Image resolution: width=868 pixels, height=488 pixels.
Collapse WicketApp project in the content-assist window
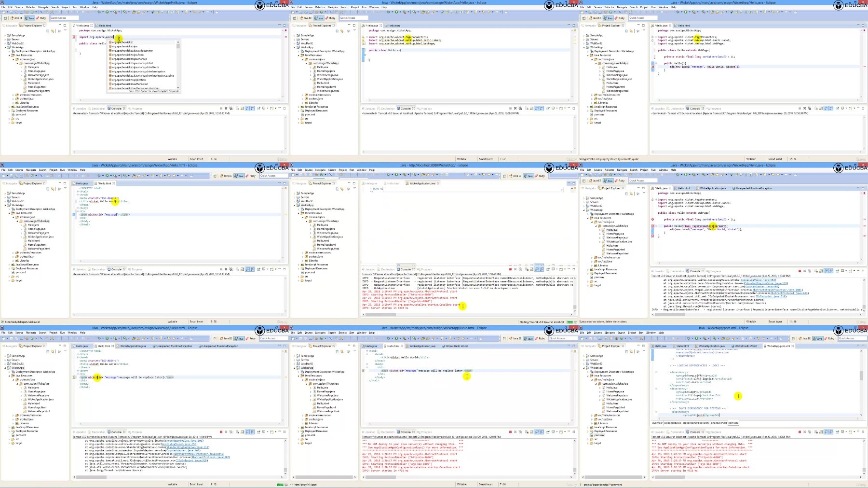tap(5, 47)
